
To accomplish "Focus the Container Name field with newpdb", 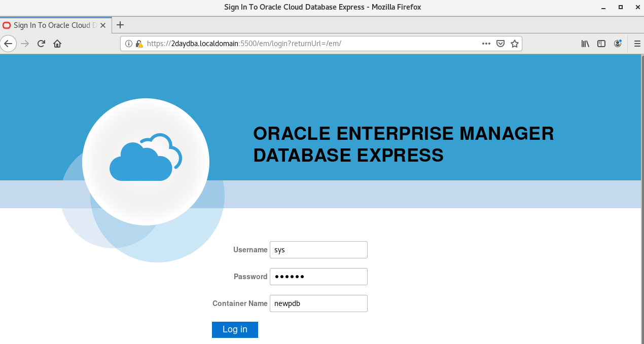I will click(x=318, y=303).
